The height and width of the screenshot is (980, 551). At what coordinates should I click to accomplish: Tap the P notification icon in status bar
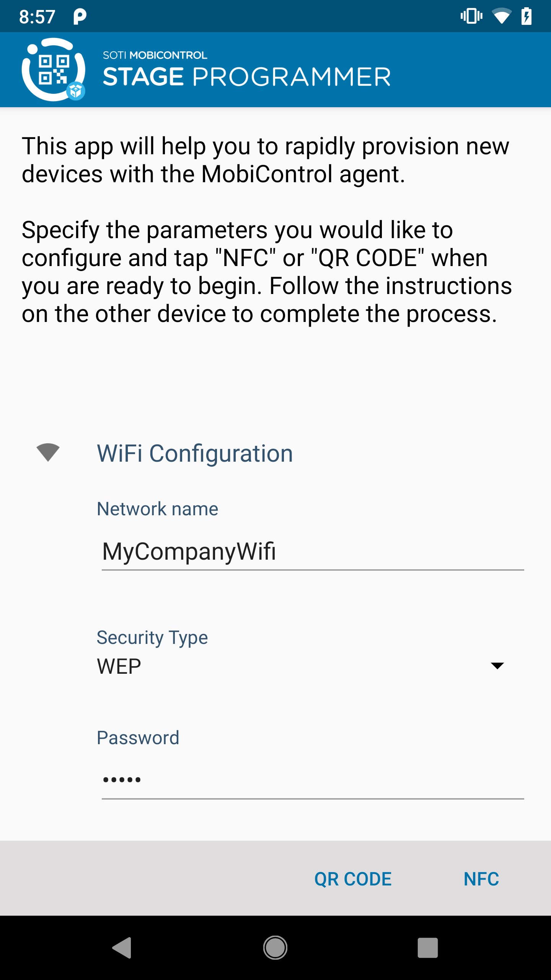click(80, 16)
